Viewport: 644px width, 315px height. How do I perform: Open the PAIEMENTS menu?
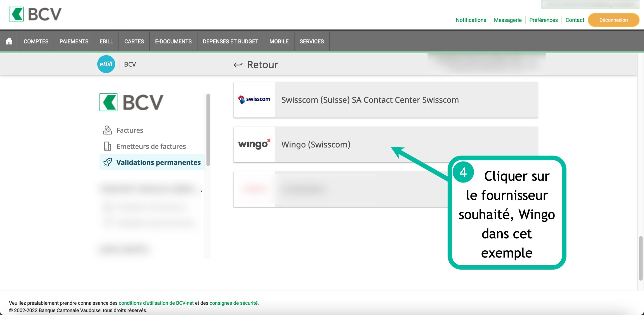[x=74, y=41]
